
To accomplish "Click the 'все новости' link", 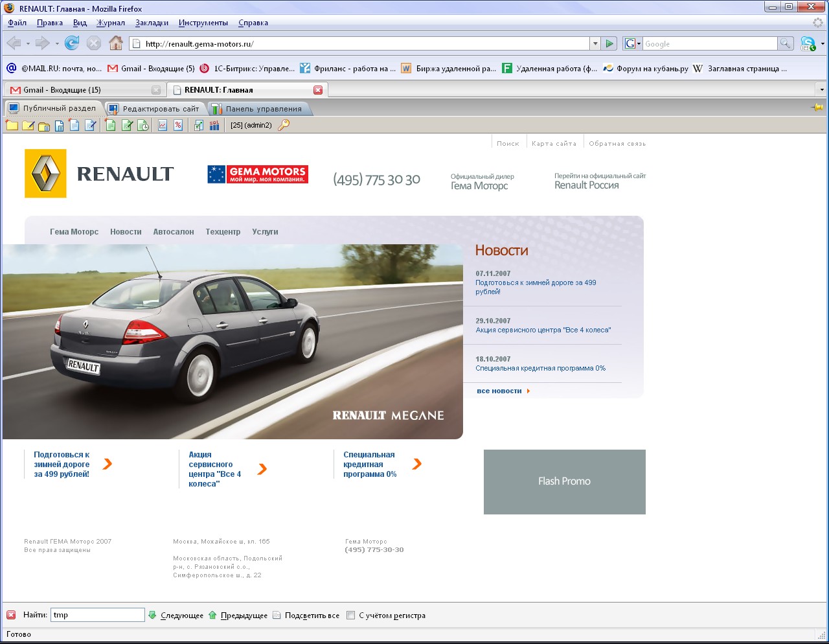I will [503, 391].
